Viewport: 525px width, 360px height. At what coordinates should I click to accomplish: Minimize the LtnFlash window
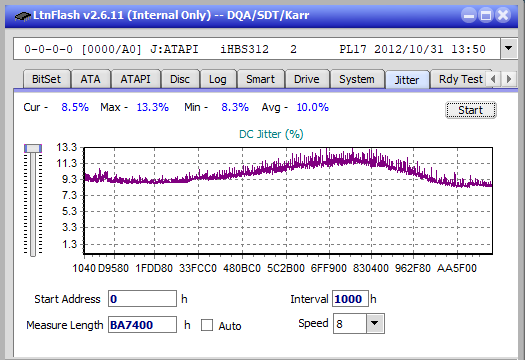[x=469, y=15]
